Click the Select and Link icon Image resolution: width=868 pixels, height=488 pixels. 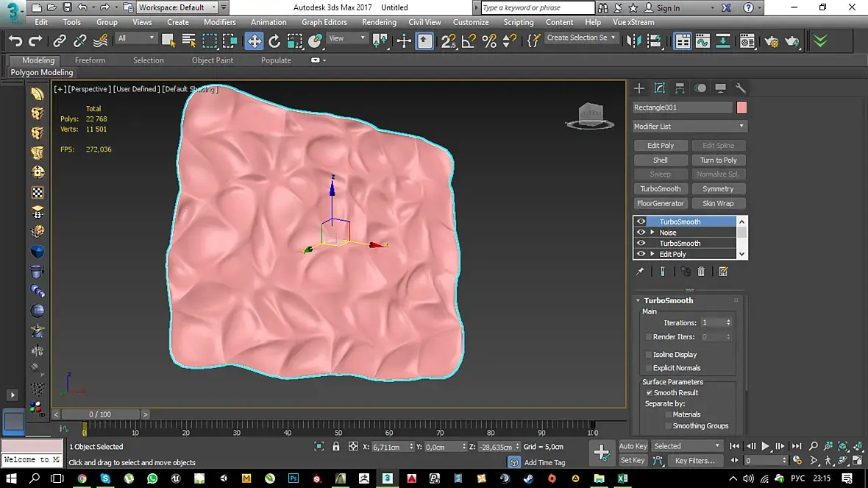(x=60, y=41)
